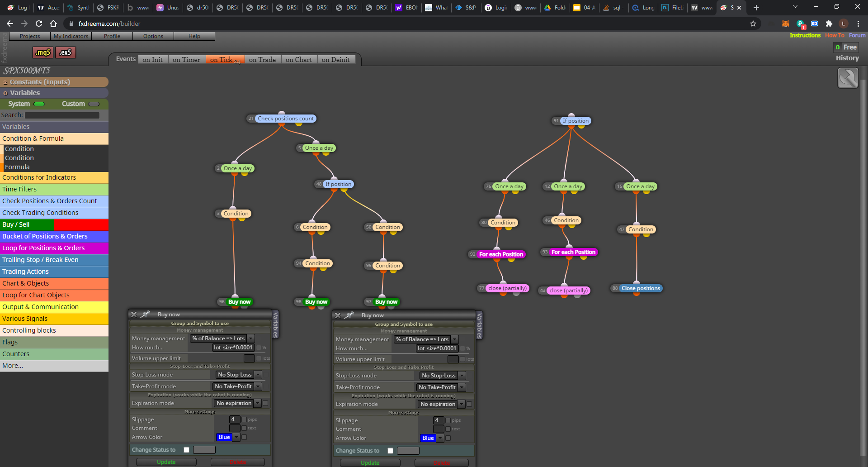Open Stop-Loss mode dropdown in left panel
The width and height of the screenshot is (868, 467).
tap(239, 375)
